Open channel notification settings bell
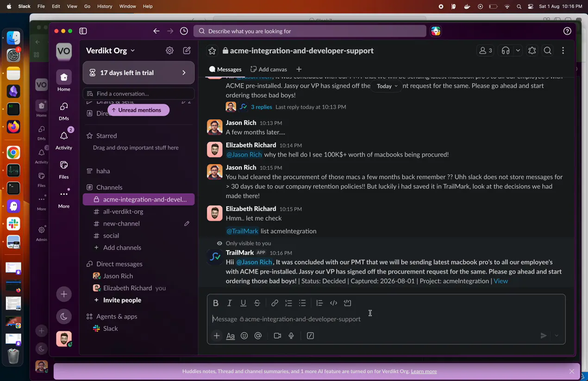 point(532,50)
